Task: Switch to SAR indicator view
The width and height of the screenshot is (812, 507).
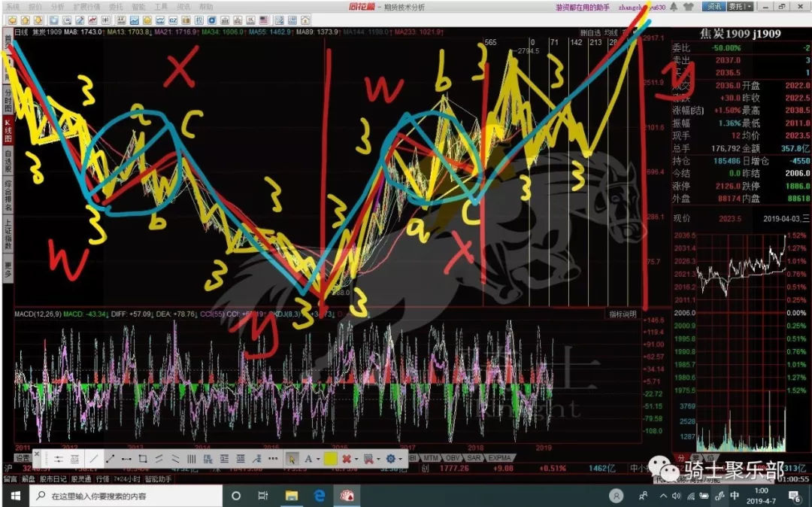Action: [x=474, y=457]
